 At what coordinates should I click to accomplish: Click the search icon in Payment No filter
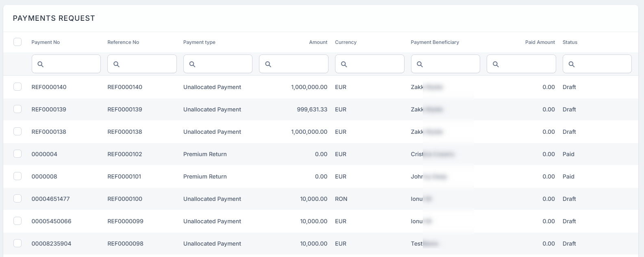(41, 64)
